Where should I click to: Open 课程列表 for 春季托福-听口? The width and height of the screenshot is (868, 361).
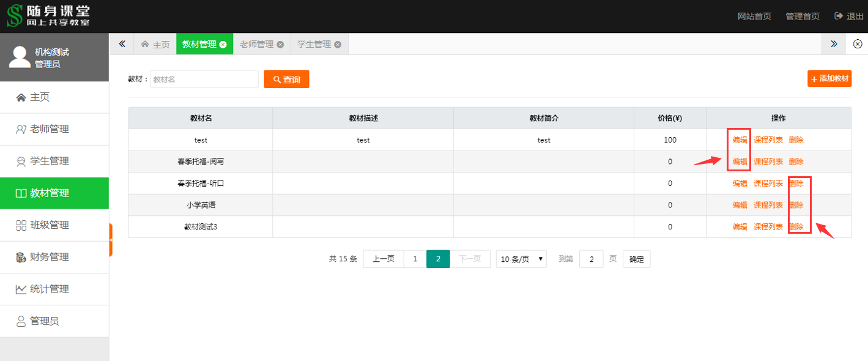[x=768, y=184]
